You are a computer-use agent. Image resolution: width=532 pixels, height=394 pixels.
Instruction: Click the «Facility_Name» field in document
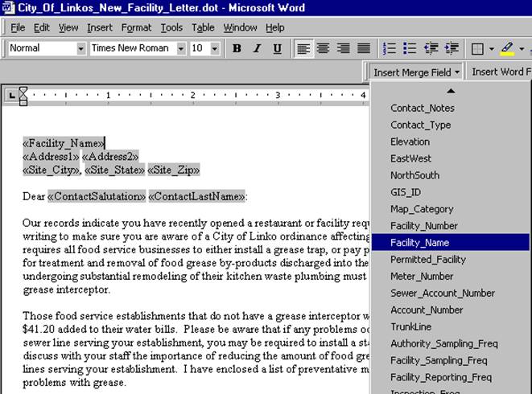click(x=64, y=143)
